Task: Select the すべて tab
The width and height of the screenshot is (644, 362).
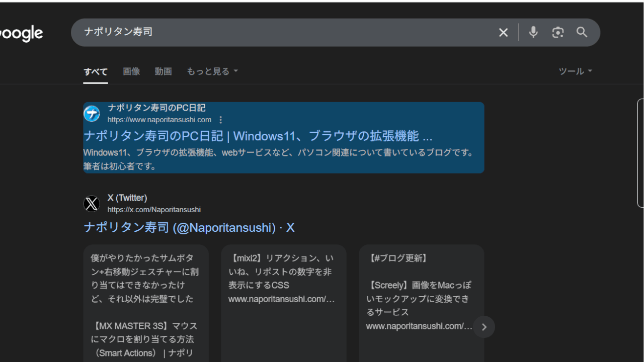Action: pyautogui.click(x=96, y=71)
